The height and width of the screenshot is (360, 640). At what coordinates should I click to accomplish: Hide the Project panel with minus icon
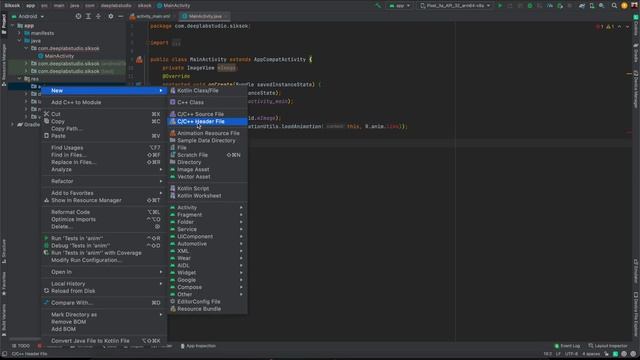[120, 16]
